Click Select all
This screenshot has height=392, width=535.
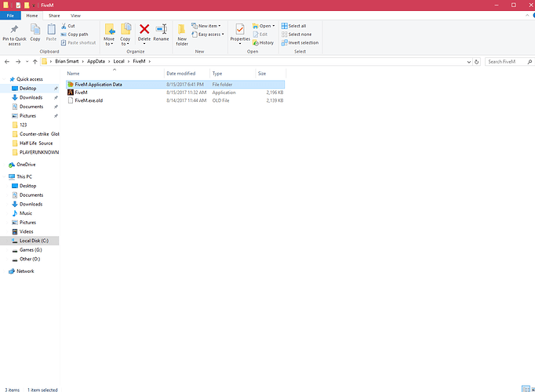[x=293, y=26]
